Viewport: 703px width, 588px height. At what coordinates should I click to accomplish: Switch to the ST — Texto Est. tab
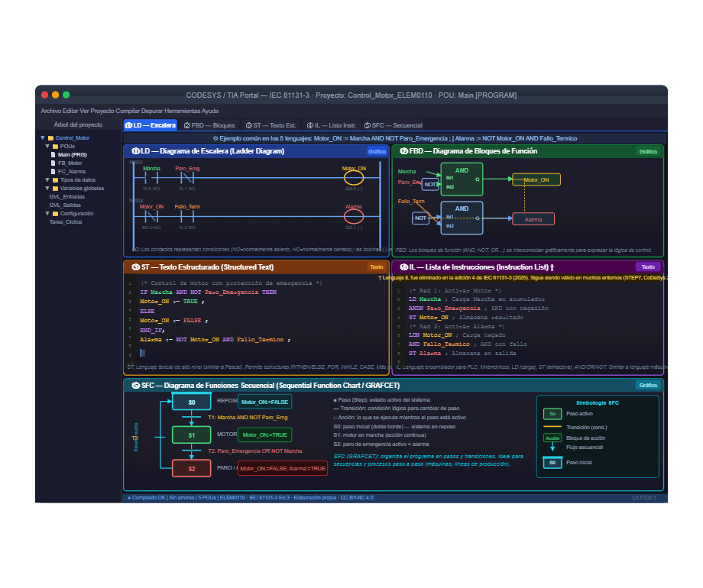point(271,125)
